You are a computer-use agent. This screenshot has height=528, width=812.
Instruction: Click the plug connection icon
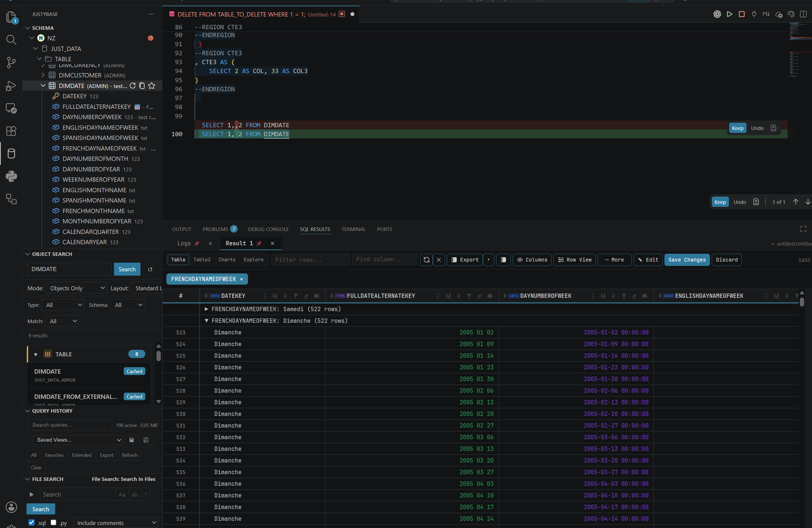tap(754, 14)
